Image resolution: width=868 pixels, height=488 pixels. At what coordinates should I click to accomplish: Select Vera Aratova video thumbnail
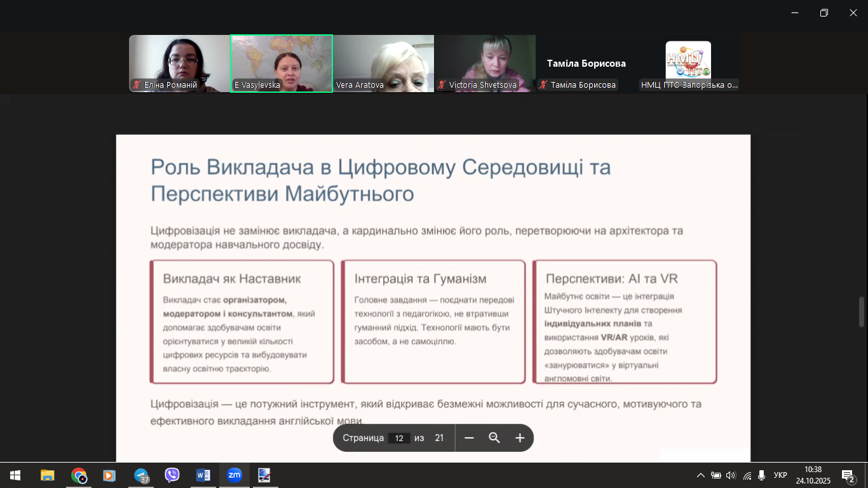point(383,64)
